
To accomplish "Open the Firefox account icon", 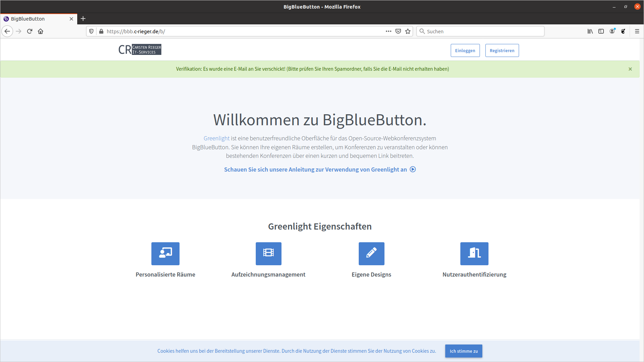I will pyautogui.click(x=612, y=31).
